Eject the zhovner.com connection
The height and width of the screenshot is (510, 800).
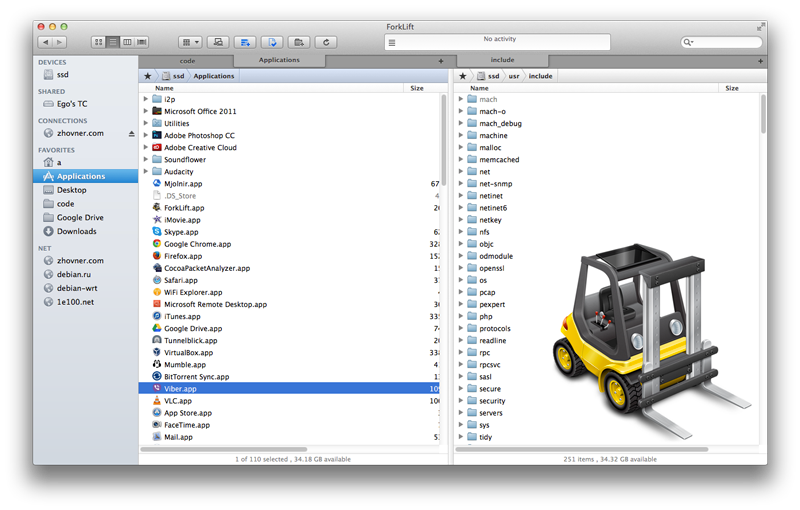tap(132, 134)
